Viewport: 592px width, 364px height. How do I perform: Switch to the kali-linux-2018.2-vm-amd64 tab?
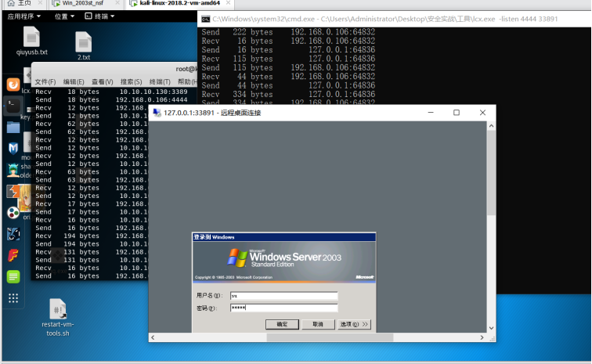click(180, 3)
